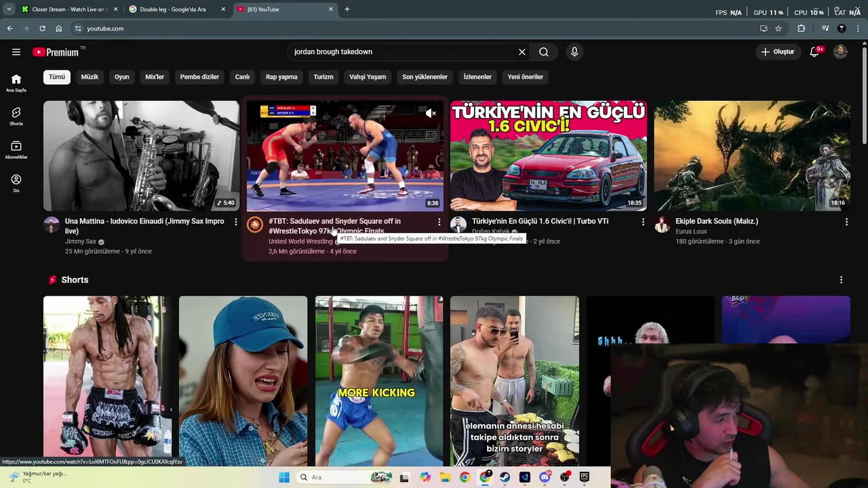
Task: Open the Chrome extensions puzzle icon
Action: pyautogui.click(x=802, y=28)
